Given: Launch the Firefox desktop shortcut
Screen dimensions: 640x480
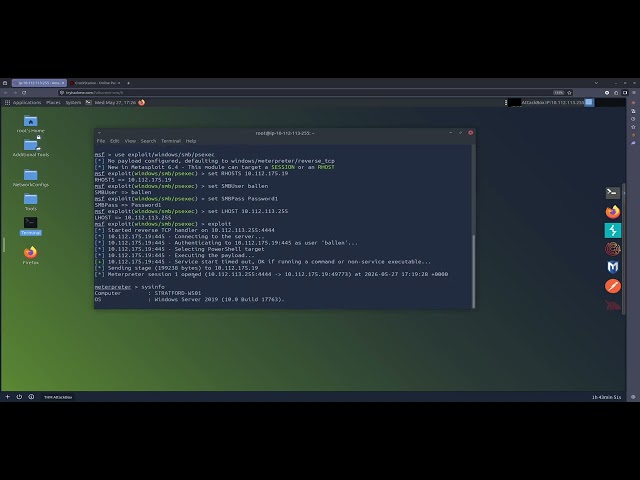Looking at the screenshot, I should click(x=31, y=253).
